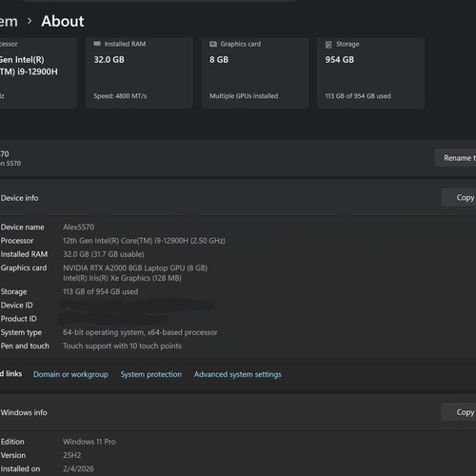Image resolution: width=476 pixels, height=476 pixels.
Task: Copy the Windows info section
Action: 459,412
